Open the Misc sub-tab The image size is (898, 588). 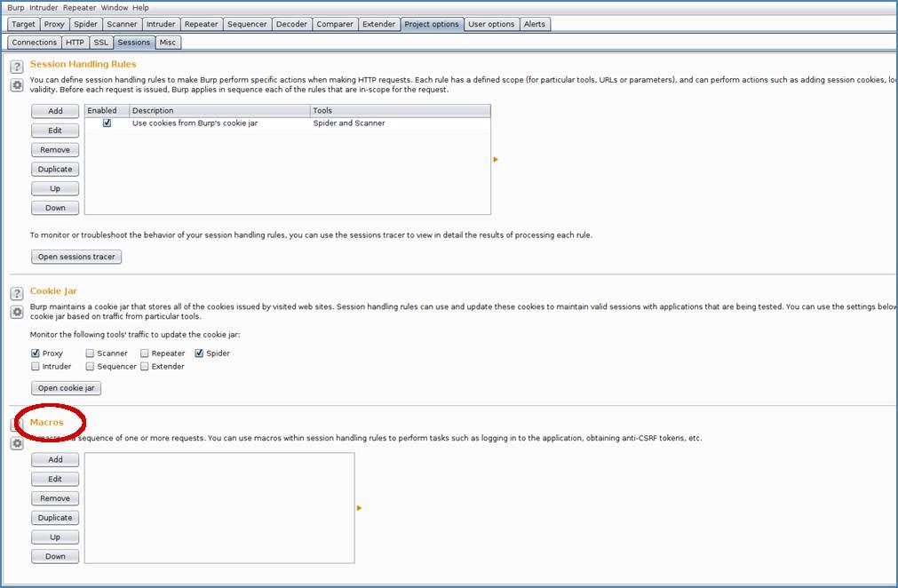(x=168, y=43)
